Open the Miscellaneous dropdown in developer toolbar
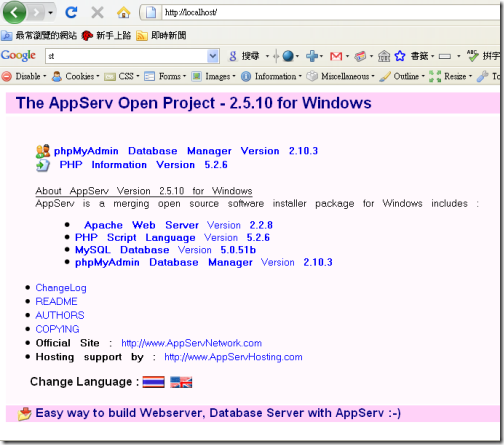This screenshot has height=445, width=504. click(x=340, y=76)
